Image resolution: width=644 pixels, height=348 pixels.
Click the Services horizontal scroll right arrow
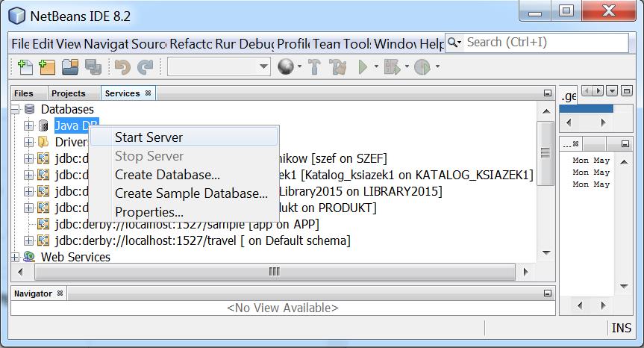[x=525, y=272]
